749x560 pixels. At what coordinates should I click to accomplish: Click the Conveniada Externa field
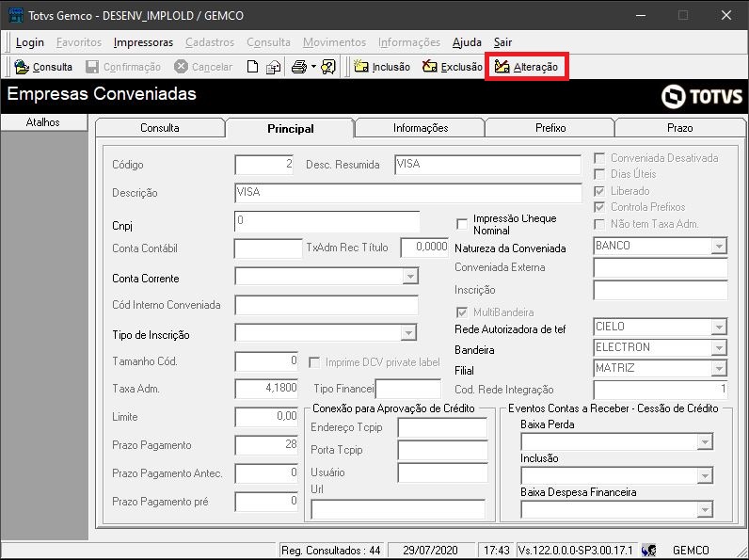[661, 267]
